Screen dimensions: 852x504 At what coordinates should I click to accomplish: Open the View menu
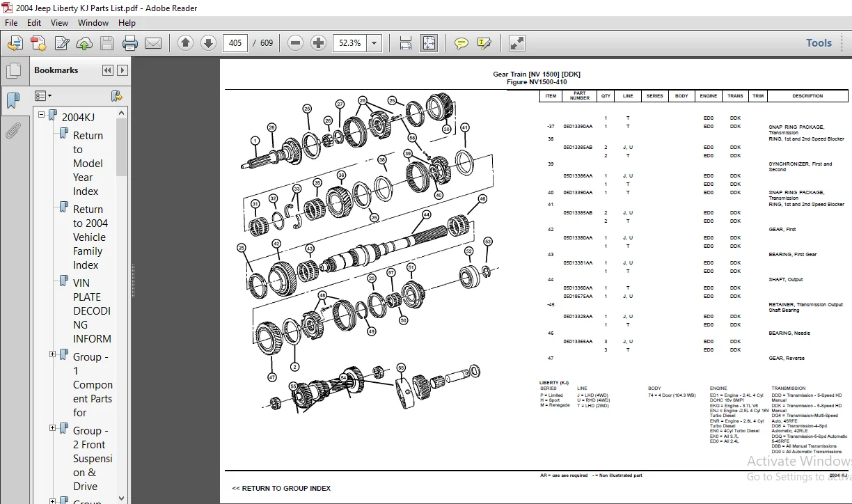click(x=60, y=22)
